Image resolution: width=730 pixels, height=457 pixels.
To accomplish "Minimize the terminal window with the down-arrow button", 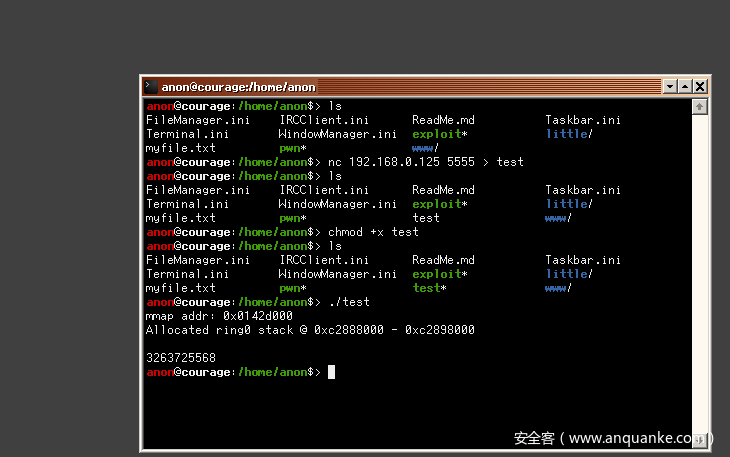I will (669, 87).
